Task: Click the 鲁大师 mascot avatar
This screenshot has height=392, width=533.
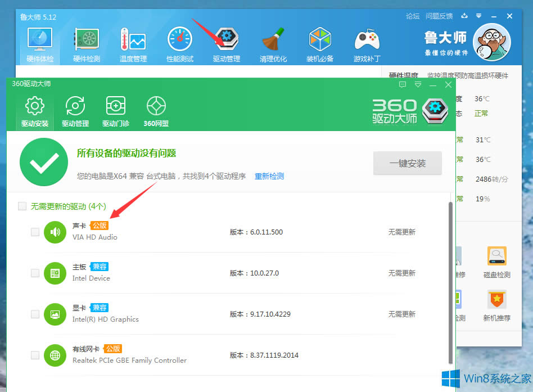Action: (x=492, y=42)
